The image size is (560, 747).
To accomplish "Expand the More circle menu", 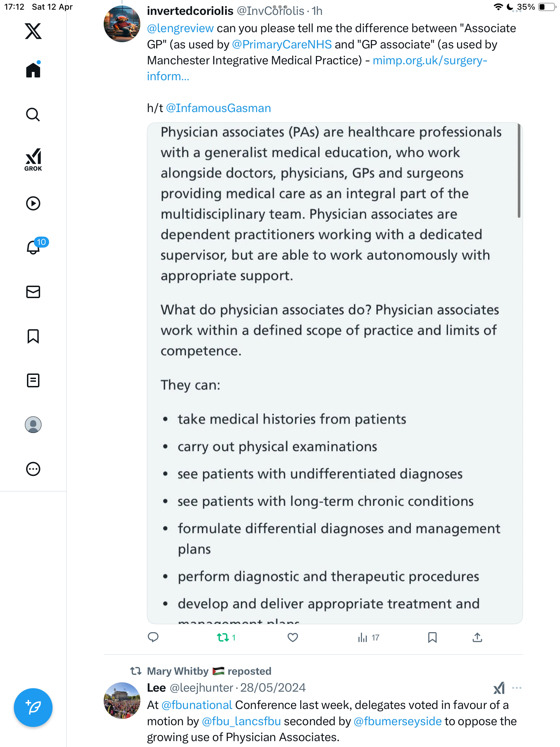I will [x=33, y=469].
